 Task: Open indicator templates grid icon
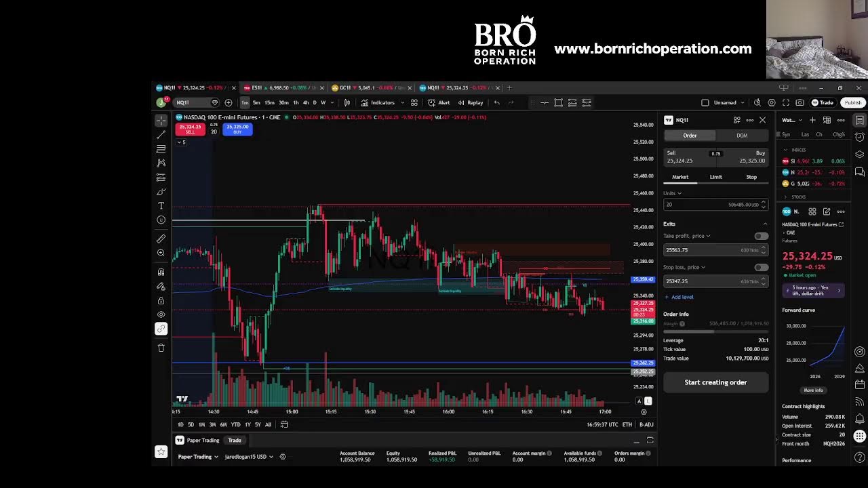414,102
